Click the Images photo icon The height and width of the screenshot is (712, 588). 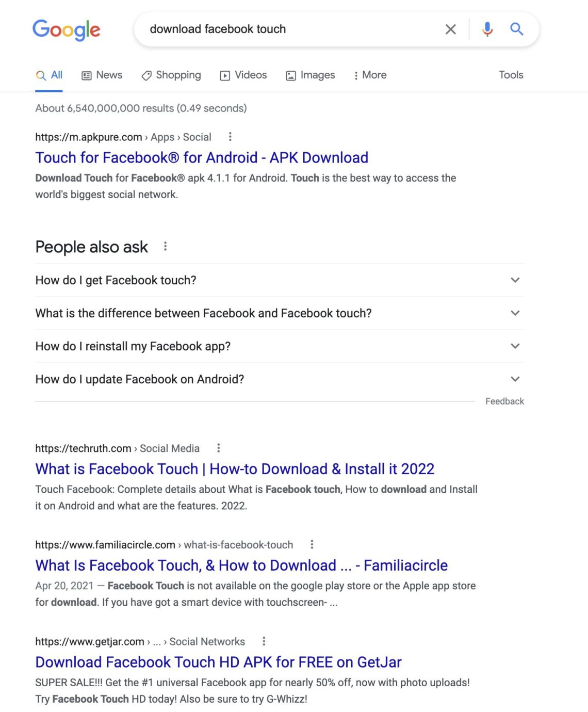[x=291, y=75]
